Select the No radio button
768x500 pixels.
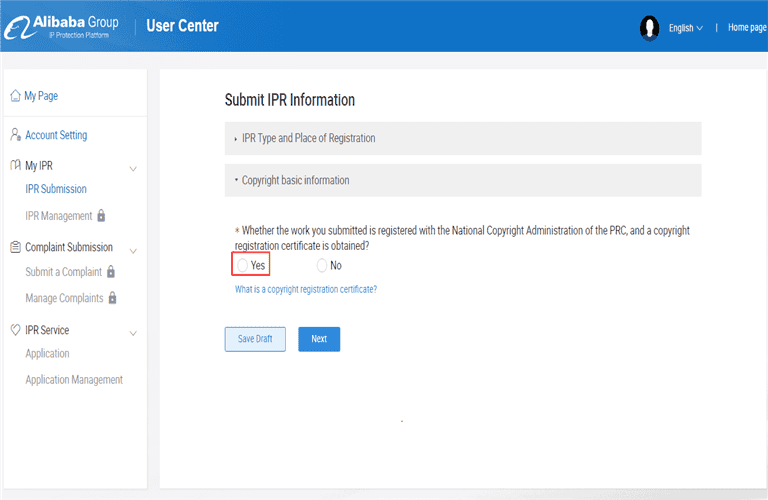(322, 265)
